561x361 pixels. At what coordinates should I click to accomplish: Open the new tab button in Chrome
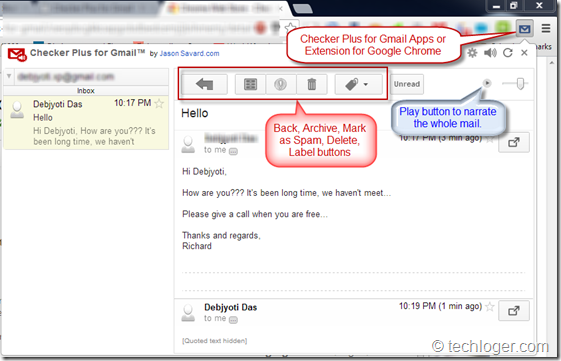(303, 9)
